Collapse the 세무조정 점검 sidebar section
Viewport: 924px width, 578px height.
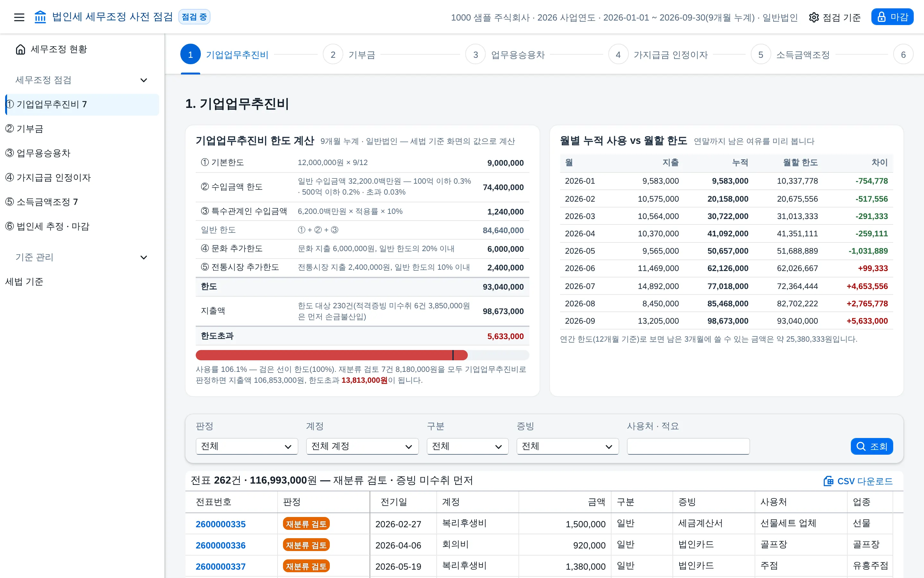point(144,80)
